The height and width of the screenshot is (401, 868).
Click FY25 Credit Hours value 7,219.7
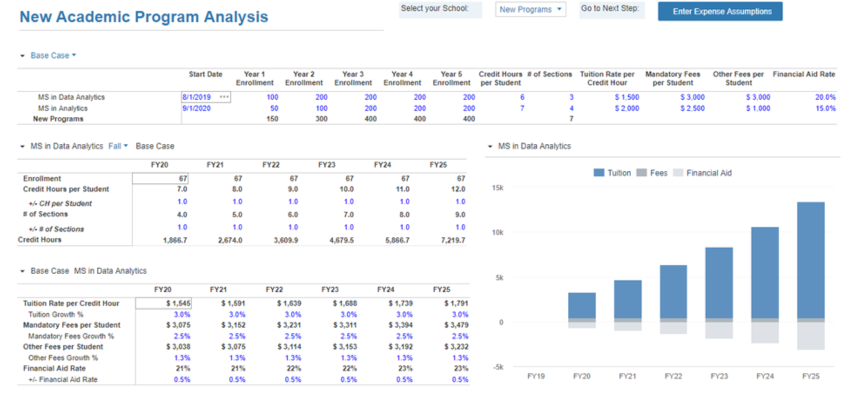click(x=453, y=240)
